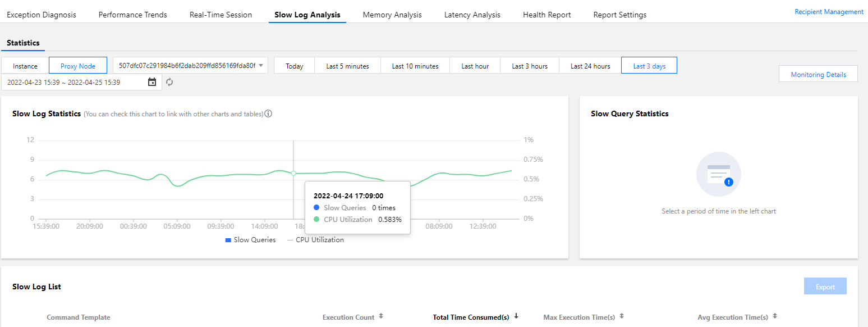The image size is (868, 327).
Task: Sort by Avg Execution Time arrows
Action: tap(775, 316)
